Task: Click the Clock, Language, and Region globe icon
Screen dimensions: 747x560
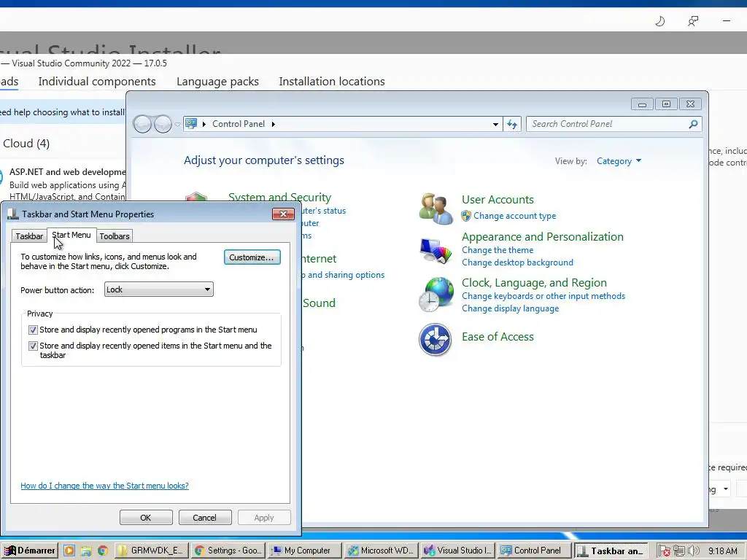Action: 436,295
